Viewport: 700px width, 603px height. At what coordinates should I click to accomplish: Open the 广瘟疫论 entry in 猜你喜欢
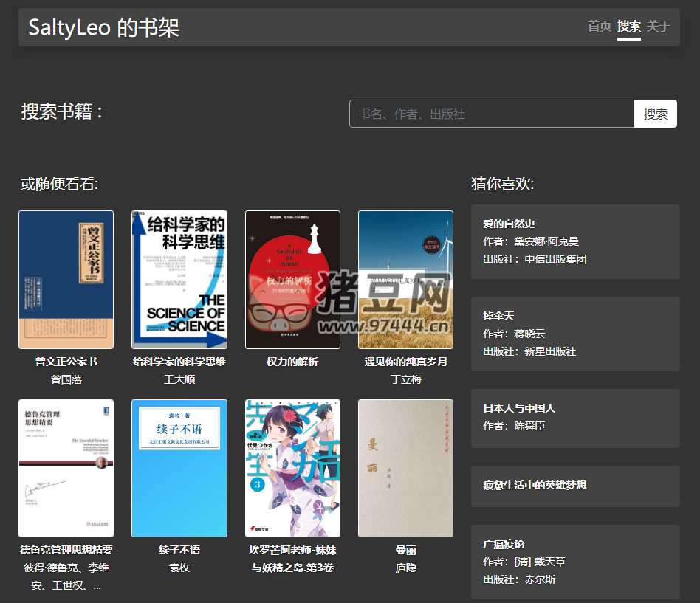(x=575, y=562)
